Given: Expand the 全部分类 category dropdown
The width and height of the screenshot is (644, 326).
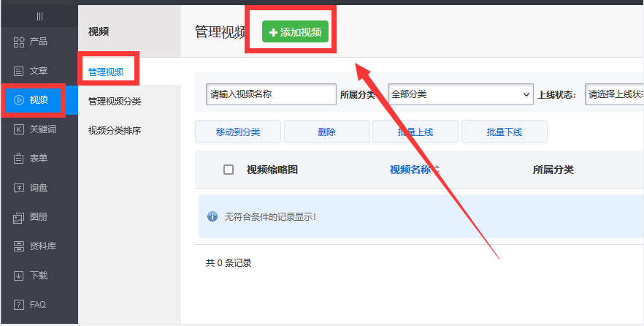Looking at the screenshot, I should tap(460, 94).
